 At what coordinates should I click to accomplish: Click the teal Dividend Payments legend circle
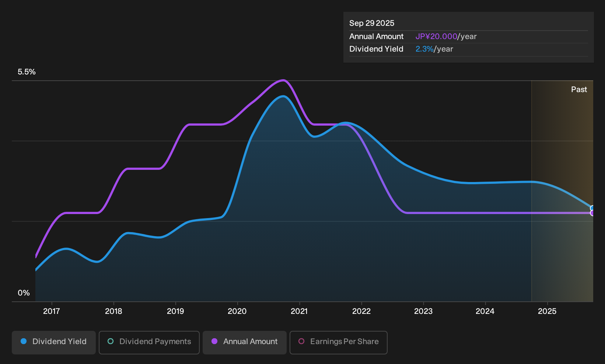(111, 342)
